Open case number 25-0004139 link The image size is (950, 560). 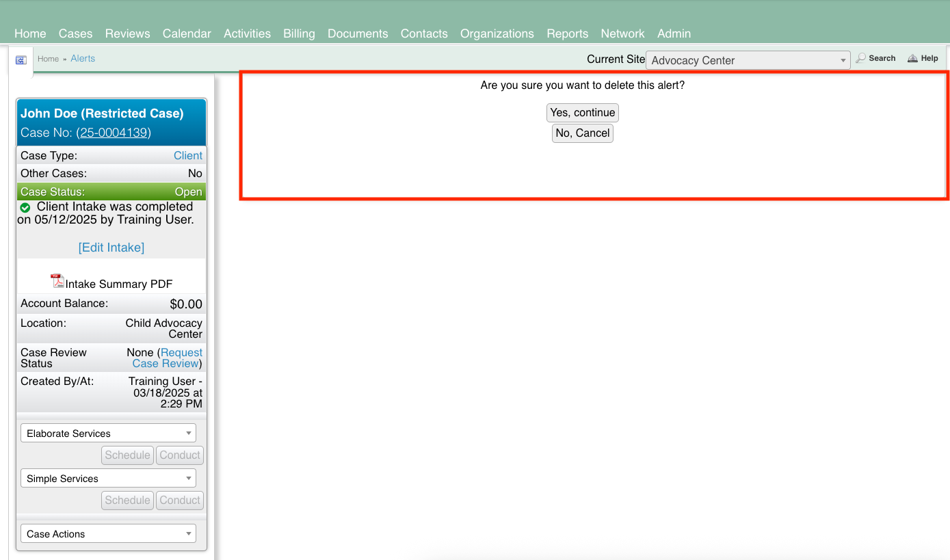[114, 133]
